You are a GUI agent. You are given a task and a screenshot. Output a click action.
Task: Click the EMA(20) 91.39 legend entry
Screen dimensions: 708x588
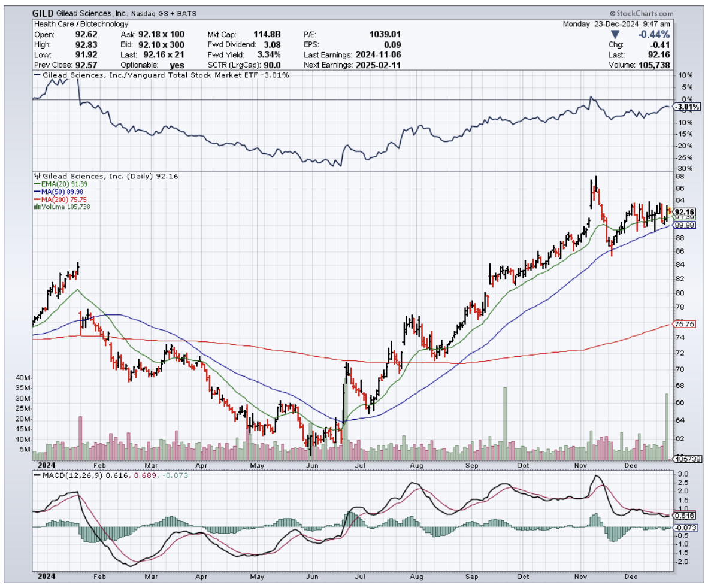pos(62,184)
